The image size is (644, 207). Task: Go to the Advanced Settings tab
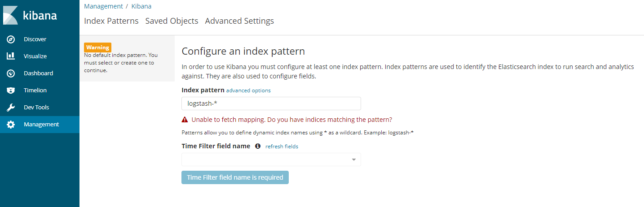239,21
